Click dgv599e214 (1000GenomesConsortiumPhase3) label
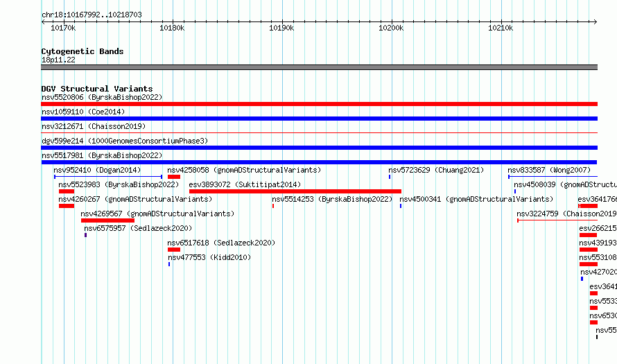Viewport: 617px width, 364px height. pos(125,141)
